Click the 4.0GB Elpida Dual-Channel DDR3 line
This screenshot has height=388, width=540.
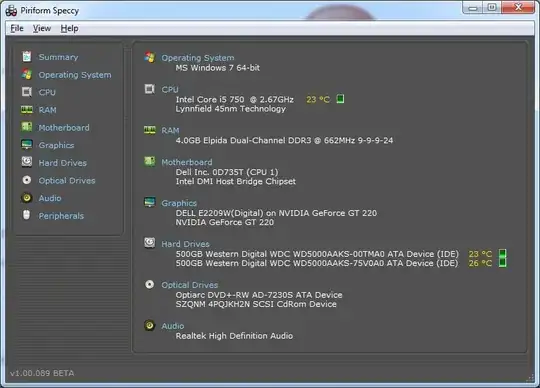click(284, 140)
